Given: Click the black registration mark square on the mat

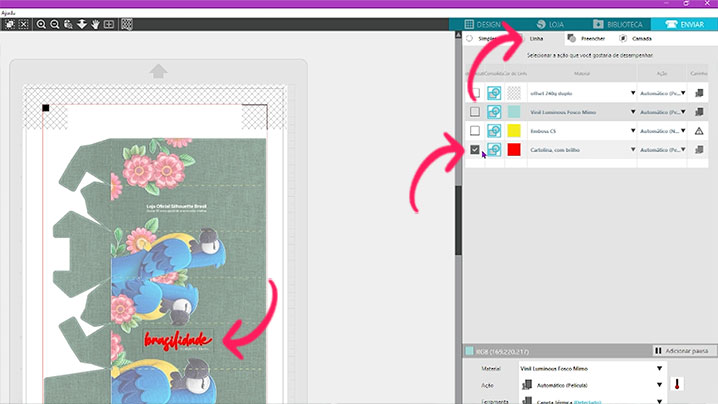Looking at the screenshot, I should click(46, 108).
